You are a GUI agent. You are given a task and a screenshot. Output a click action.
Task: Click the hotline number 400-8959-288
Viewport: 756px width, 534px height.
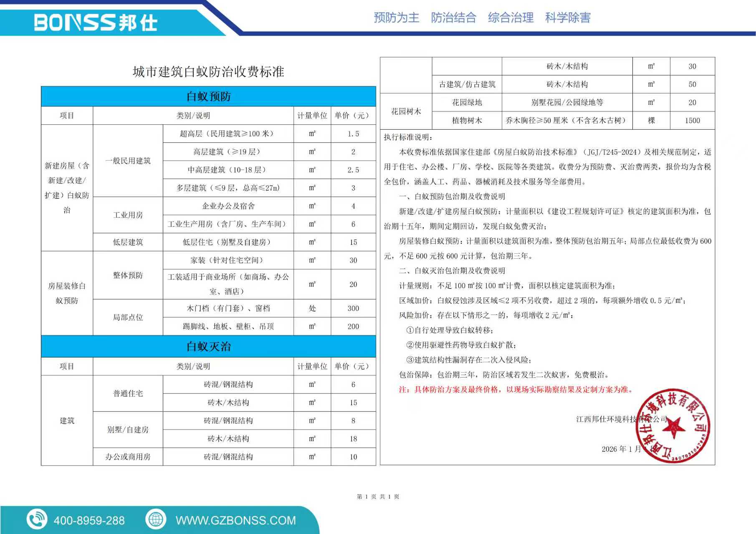(x=89, y=520)
